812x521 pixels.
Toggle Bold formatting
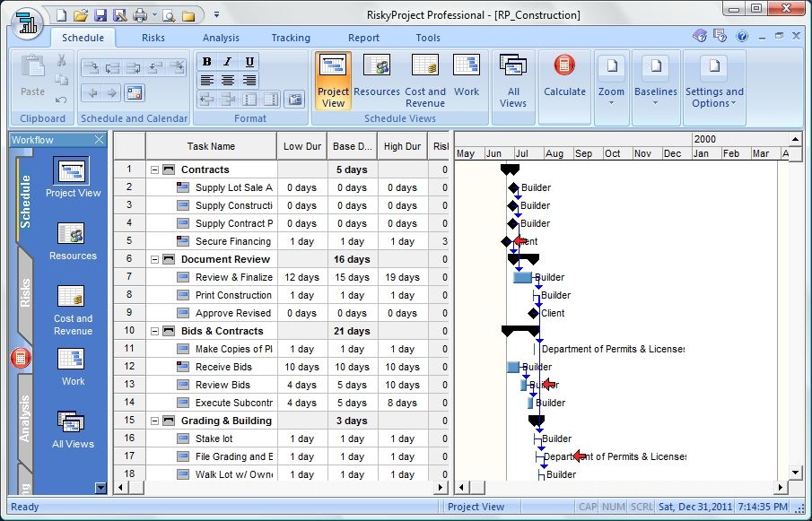click(x=206, y=62)
